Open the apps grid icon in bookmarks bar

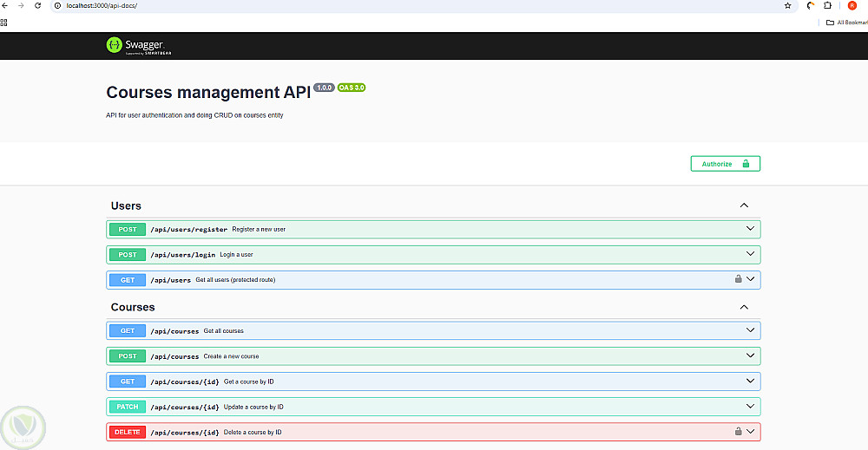tap(4, 22)
